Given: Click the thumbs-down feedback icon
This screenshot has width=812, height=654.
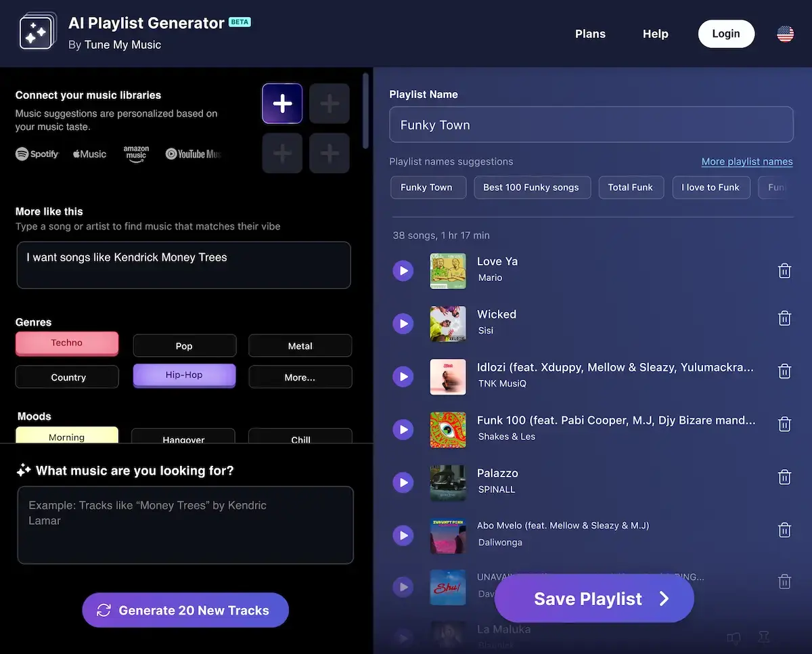Looking at the screenshot, I should (x=734, y=637).
